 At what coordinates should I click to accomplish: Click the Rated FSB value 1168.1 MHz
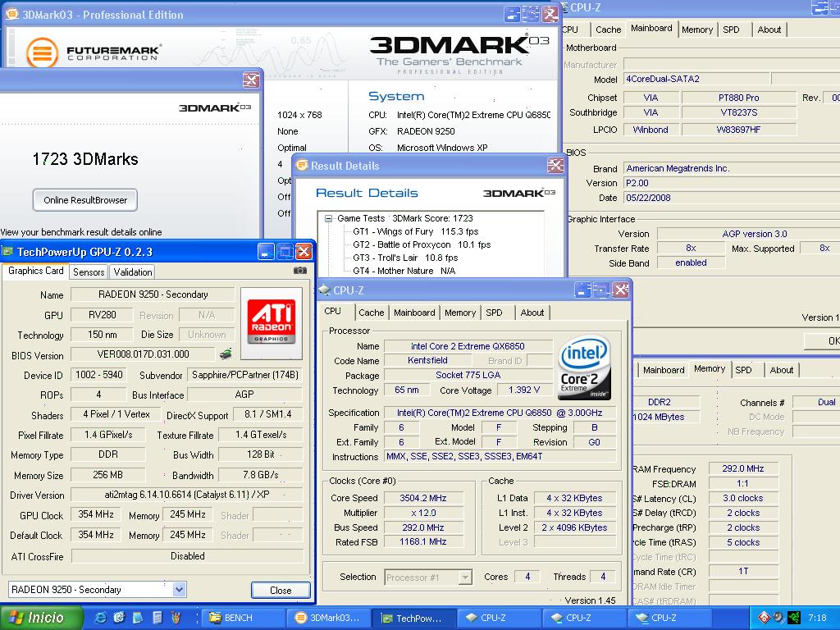422,541
